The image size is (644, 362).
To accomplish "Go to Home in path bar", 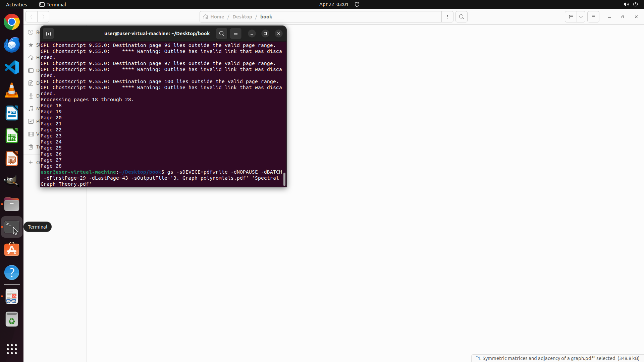I will 214,17.
